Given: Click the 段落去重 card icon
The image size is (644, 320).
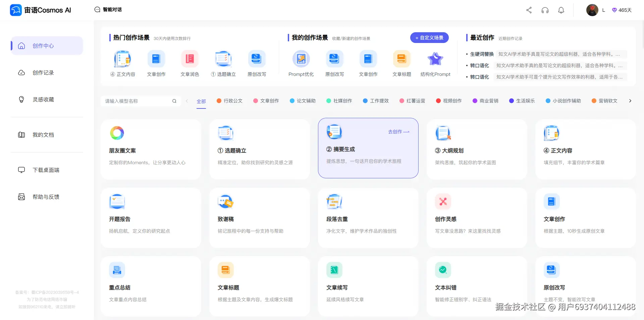Looking at the screenshot, I should [334, 201].
